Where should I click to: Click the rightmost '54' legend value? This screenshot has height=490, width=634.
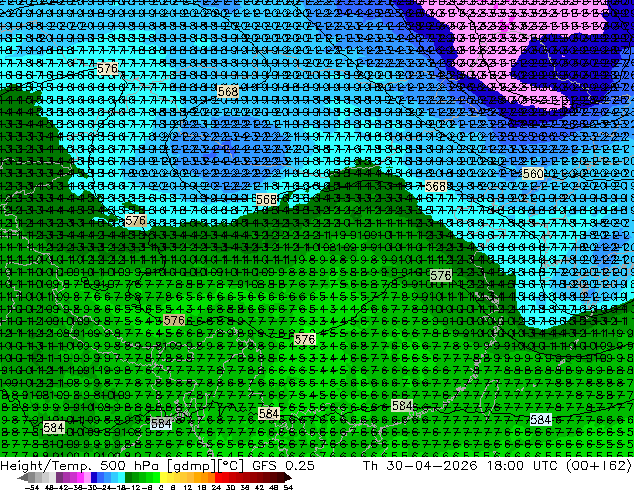pyautogui.click(x=288, y=487)
